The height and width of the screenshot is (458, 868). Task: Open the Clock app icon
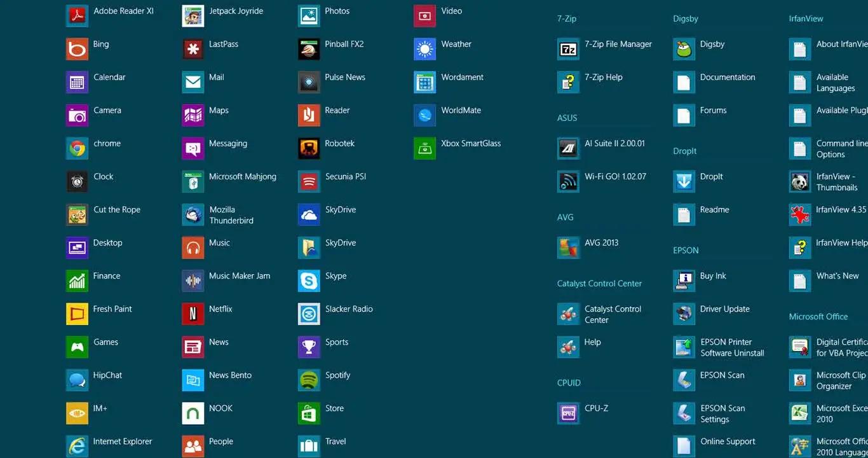coord(77,181)
